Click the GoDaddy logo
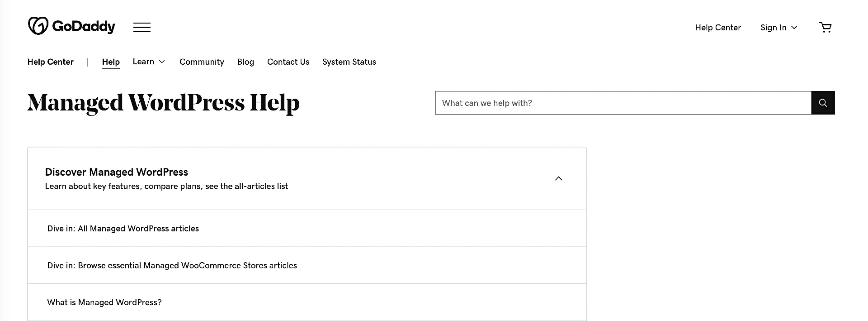The image size is (868, 321). point(71,25)
